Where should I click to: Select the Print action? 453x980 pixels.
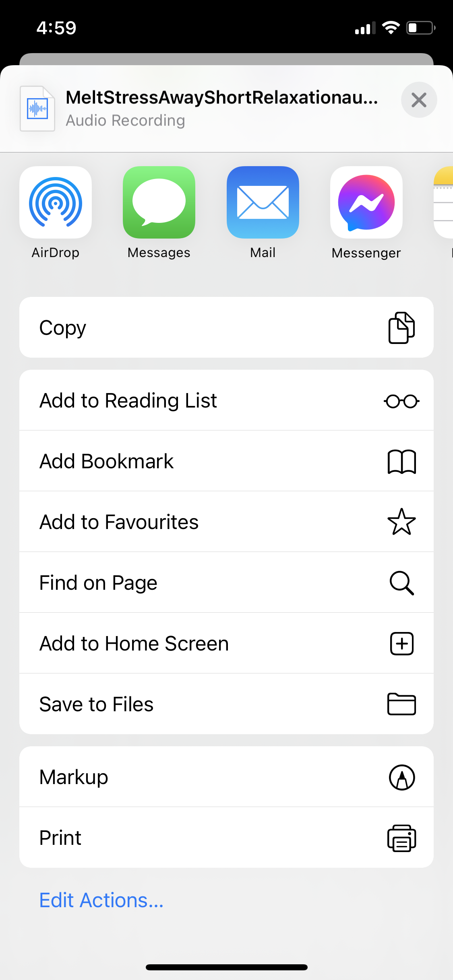[x=60, y=838]
